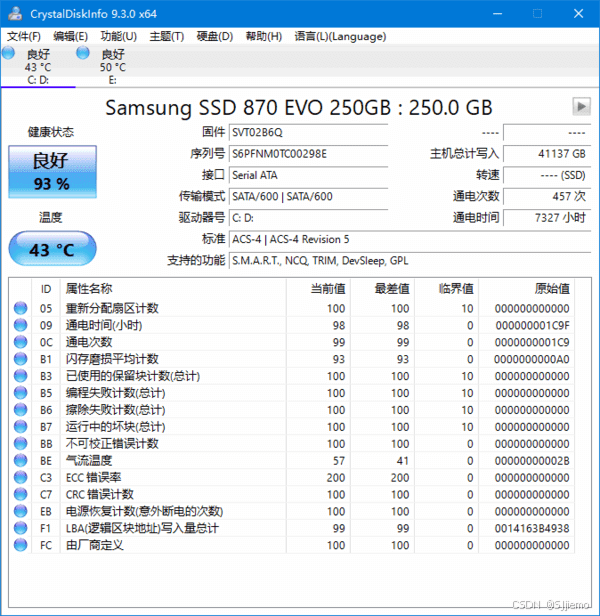Click status orb for 已使用的保留块计数 row
This screenshot has width=600, height=616.
click(x=20, y=376)
